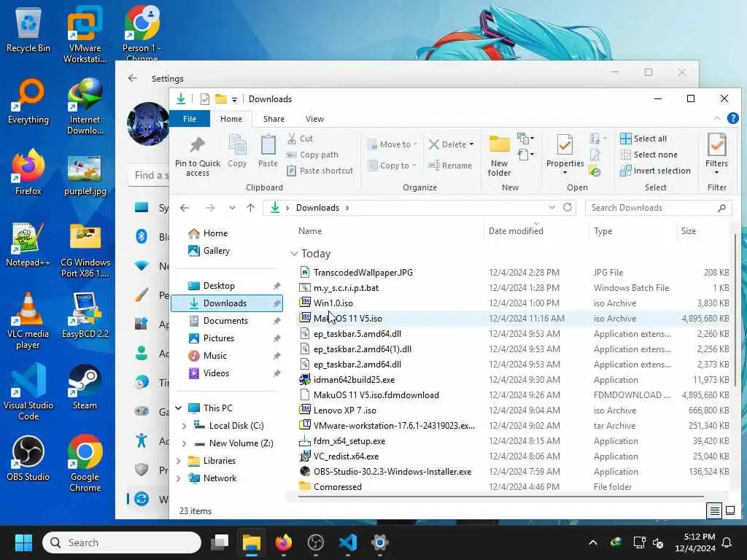Click the Paste ribbon icon
Screen dimensions: 747x560
tap(268, 145)
